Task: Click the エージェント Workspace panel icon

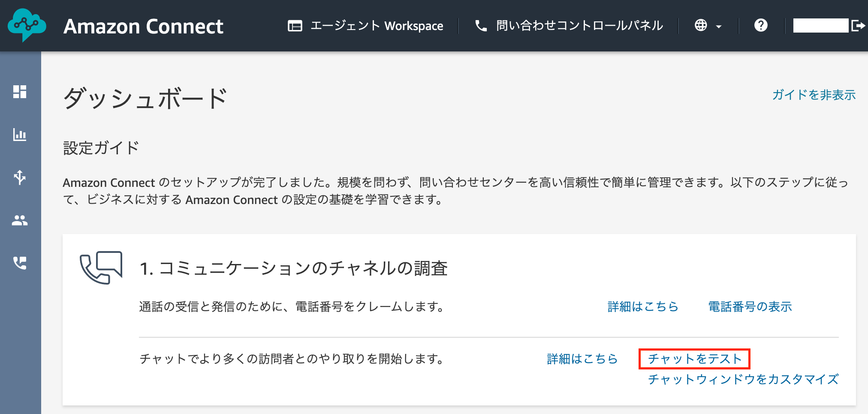Action: pos(295,26)
